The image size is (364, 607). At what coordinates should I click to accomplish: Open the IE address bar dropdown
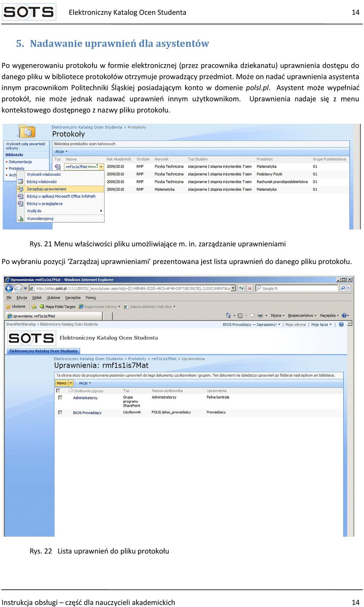[x=233, y=288]
